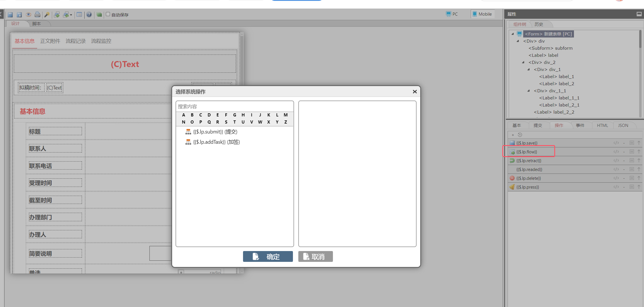
Task: Switch to Mobile view toggle
Action: 482,14
